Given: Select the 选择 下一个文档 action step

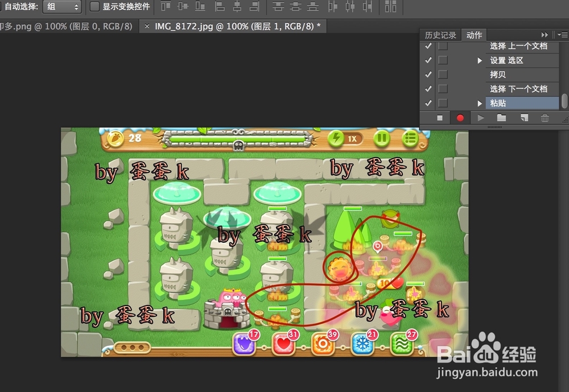Looking at the screenshot, I should (522, 89).
